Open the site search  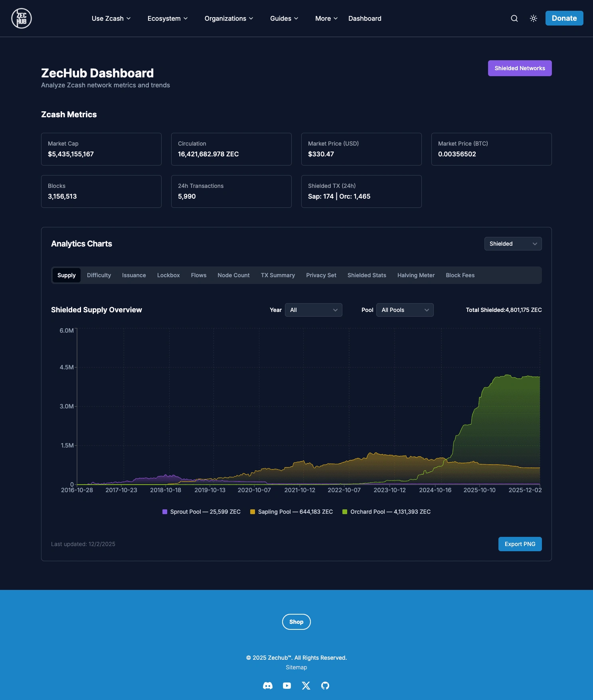[x=514, y=18]
